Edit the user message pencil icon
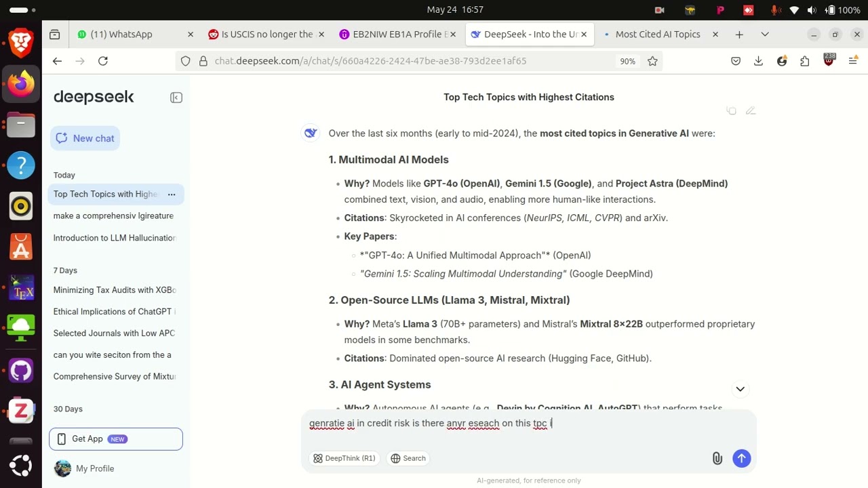The width and height of the screenshot is (868, 488). click(751, 110)
